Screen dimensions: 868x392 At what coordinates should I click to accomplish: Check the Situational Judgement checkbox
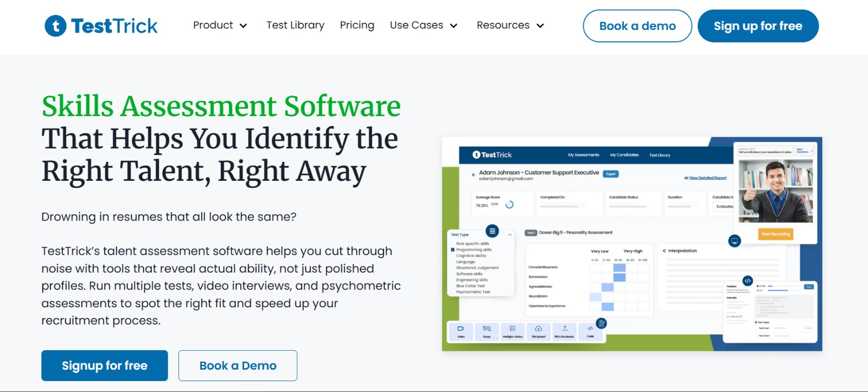coord(452,268)
